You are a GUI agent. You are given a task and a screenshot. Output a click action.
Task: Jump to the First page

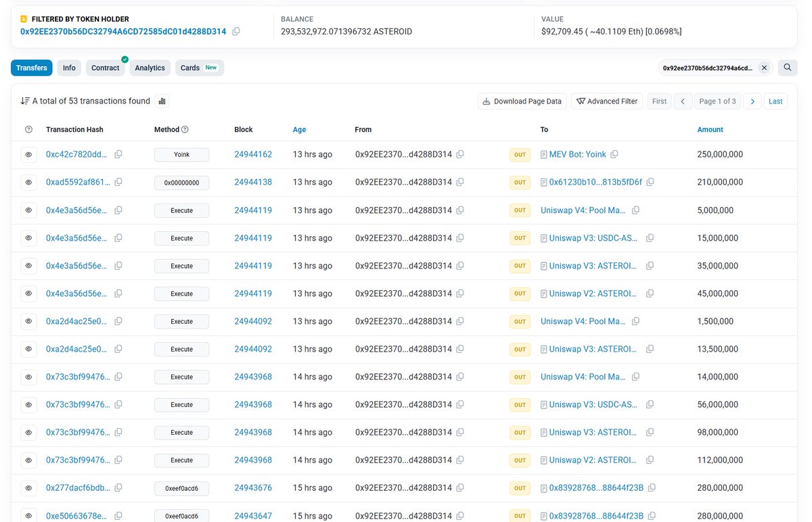click(659, 101)
